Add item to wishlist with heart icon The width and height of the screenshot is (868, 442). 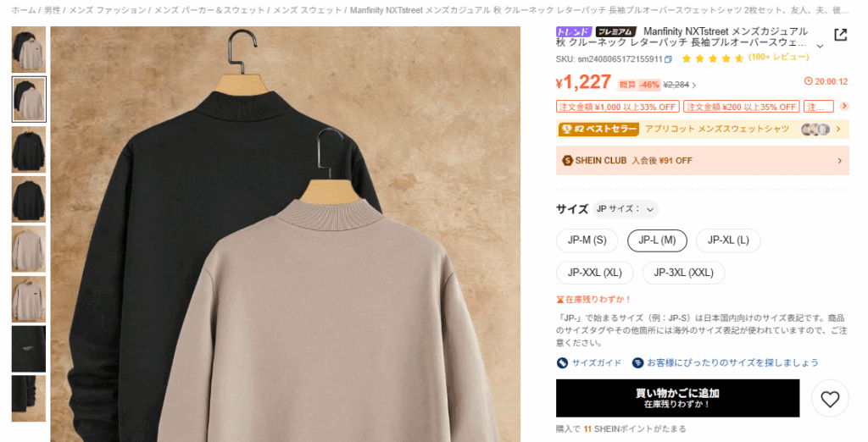(x=830, y=398)
